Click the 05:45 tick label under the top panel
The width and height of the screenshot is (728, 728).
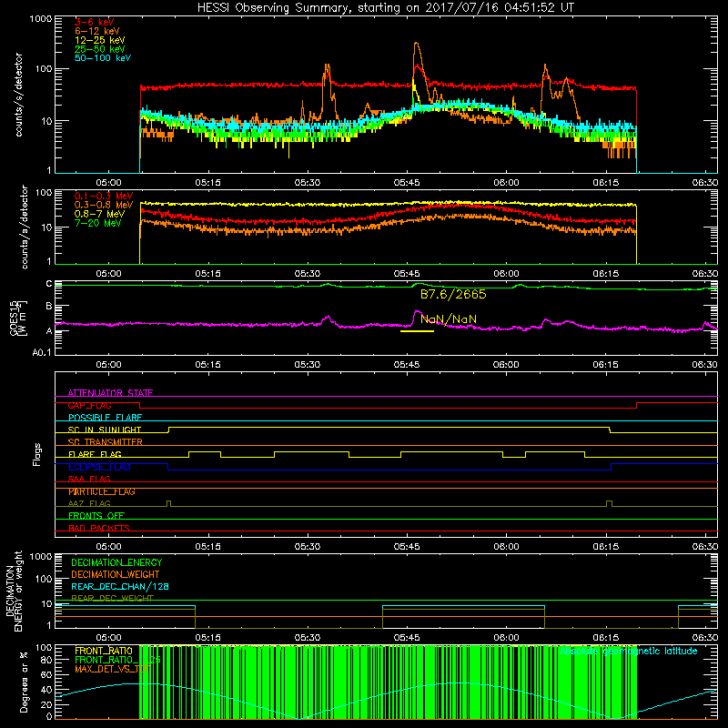coord(407,183)
